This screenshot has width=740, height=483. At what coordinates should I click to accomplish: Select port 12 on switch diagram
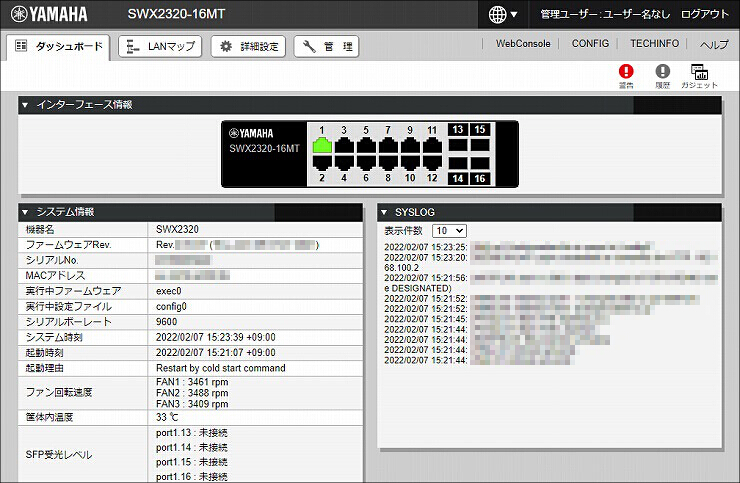click(432, 162)
